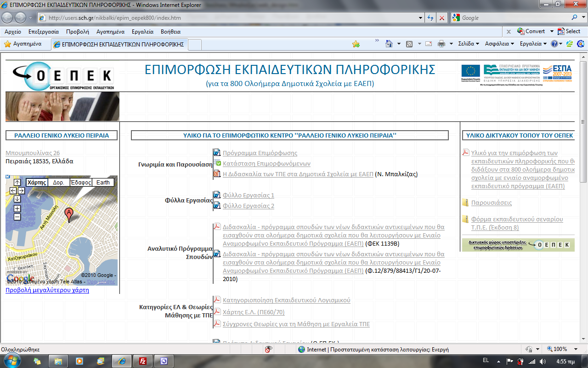Open Windows Explorer folder in the taskbar
Screen dimensions: 588x368
[58, 361]
